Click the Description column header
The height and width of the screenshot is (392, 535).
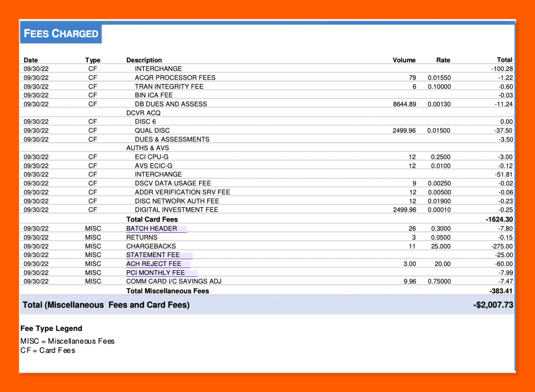[x=144, y=60]
